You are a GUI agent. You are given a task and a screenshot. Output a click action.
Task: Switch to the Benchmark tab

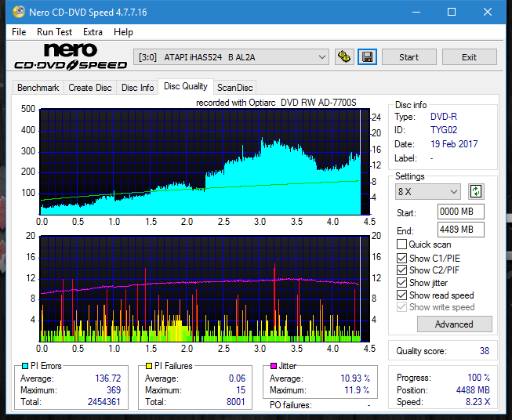[x=38, y=88]
